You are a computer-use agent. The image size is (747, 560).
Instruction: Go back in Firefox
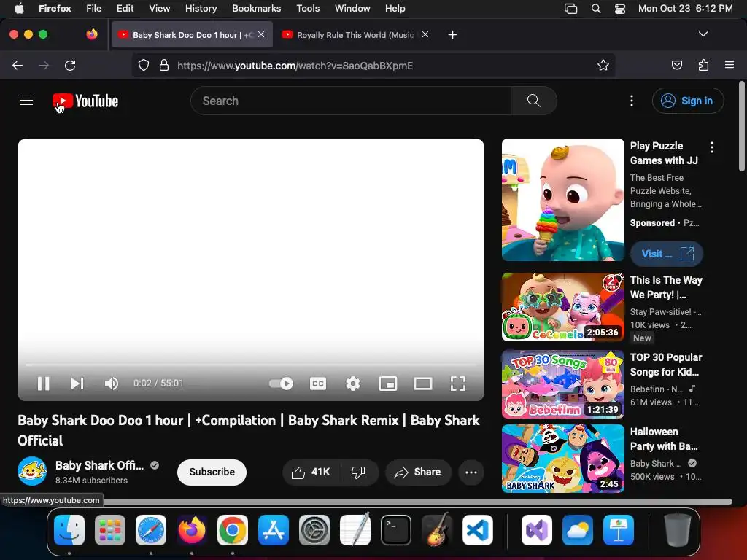pyautogui.click(x=18, y=65)
